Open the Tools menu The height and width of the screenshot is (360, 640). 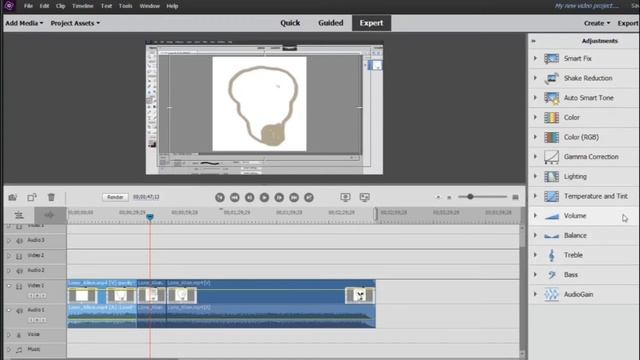tap(125, 6)
